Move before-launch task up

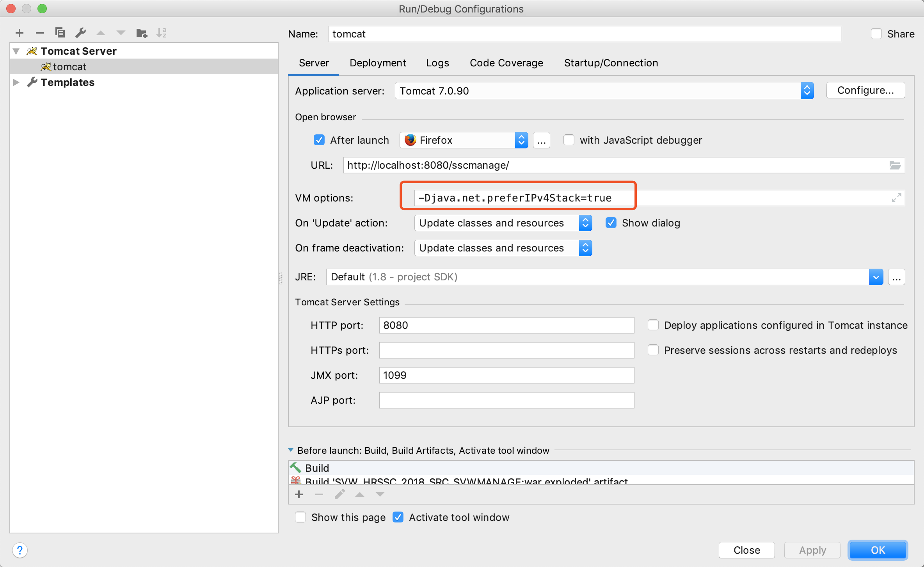(x=360, y=494)
